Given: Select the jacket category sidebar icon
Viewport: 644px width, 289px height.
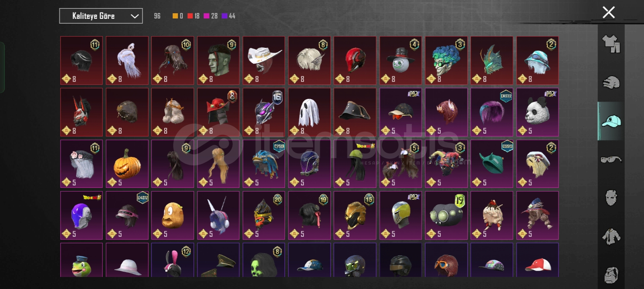Looking at the screenshot, I should tap(611, 236).
